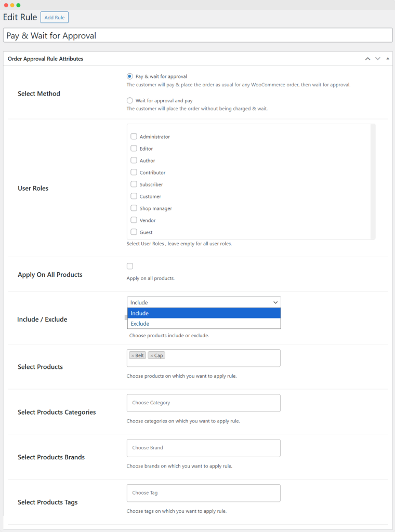Click the User Roles list scrollbar
The image size is (395, 532).
[373, 181]
